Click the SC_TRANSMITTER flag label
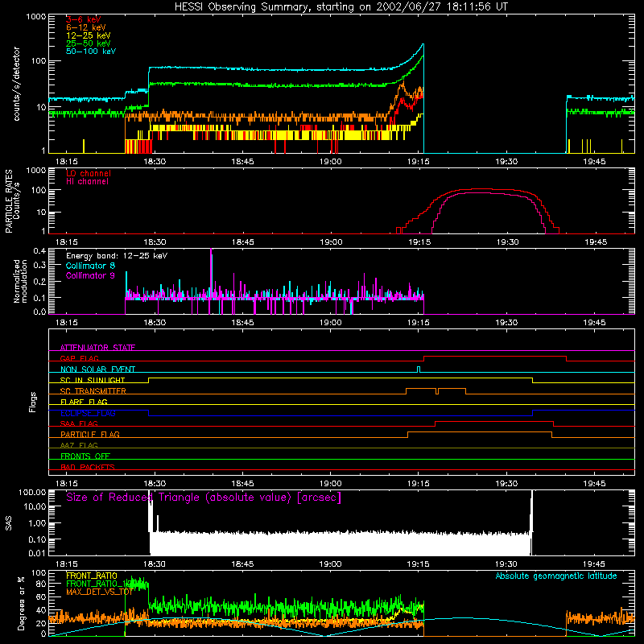644x644 pixels. pyautogui.click(x=93, y=391)
